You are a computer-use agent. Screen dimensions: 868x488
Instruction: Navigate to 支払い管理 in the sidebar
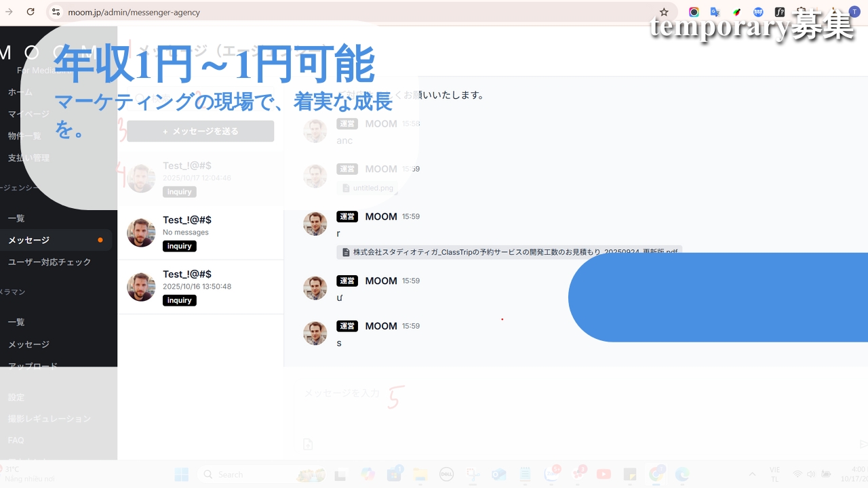pos(29,157)
